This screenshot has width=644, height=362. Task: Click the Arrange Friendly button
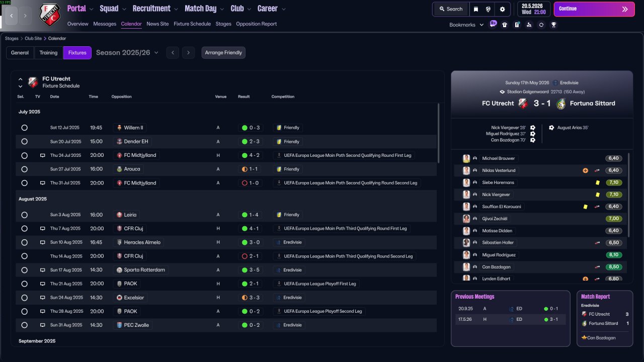pyautogui.click(x=223, y=53)
